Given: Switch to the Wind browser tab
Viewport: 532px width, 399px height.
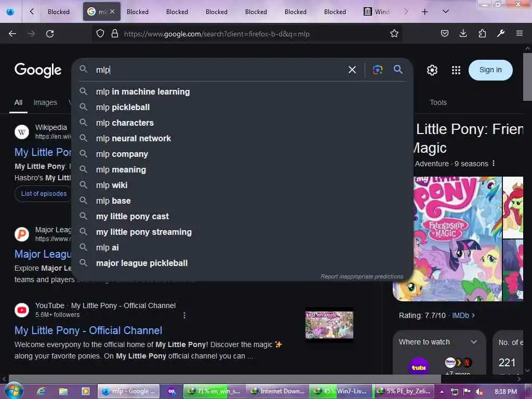Looking at the screenshot, I should pos(377,12).
